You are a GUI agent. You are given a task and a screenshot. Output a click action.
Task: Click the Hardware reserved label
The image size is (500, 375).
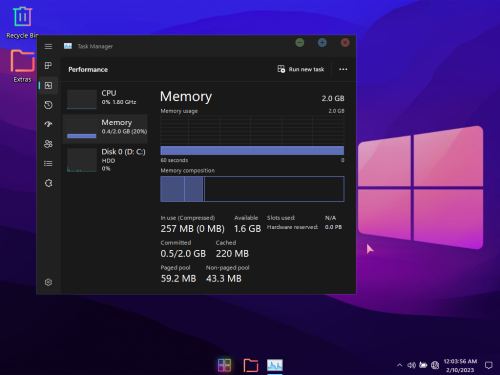click(x=292, y=227)
